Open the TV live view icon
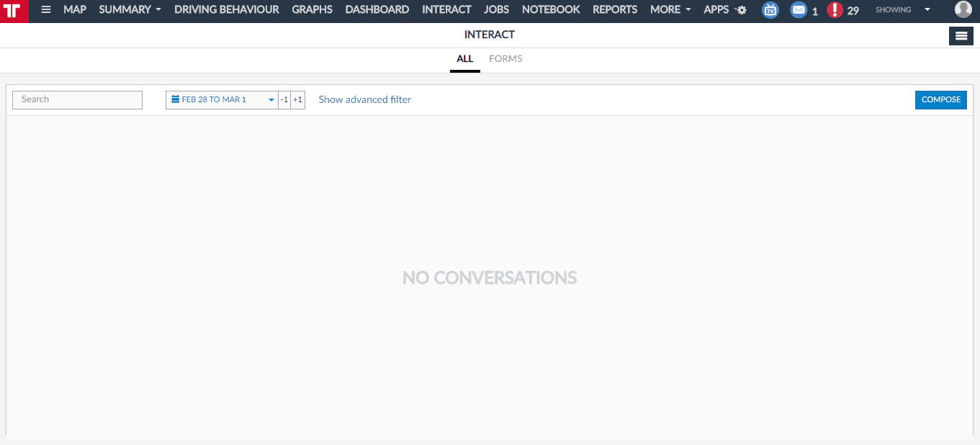Image resolution: width=980 pixels, height=445 pixels. [x=770, y=10]
